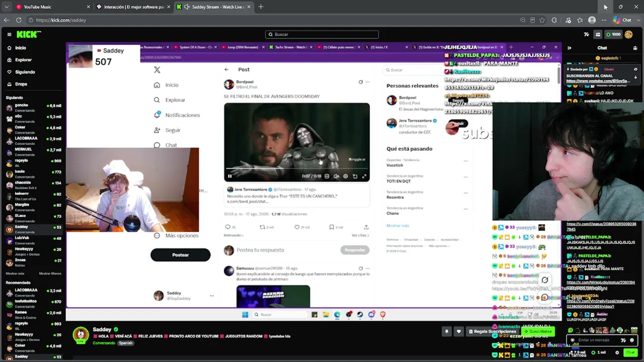
Task: Open recommended channel Ramee
Action: pyautogui.click(x=34, y=314)
